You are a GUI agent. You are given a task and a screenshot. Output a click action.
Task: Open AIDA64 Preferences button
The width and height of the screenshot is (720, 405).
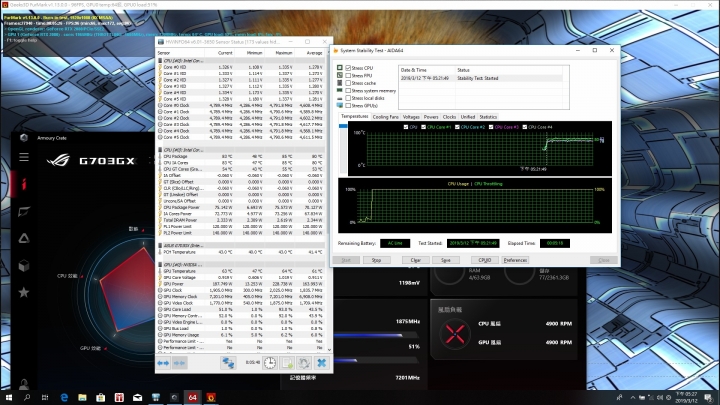[x=515, y=260]
